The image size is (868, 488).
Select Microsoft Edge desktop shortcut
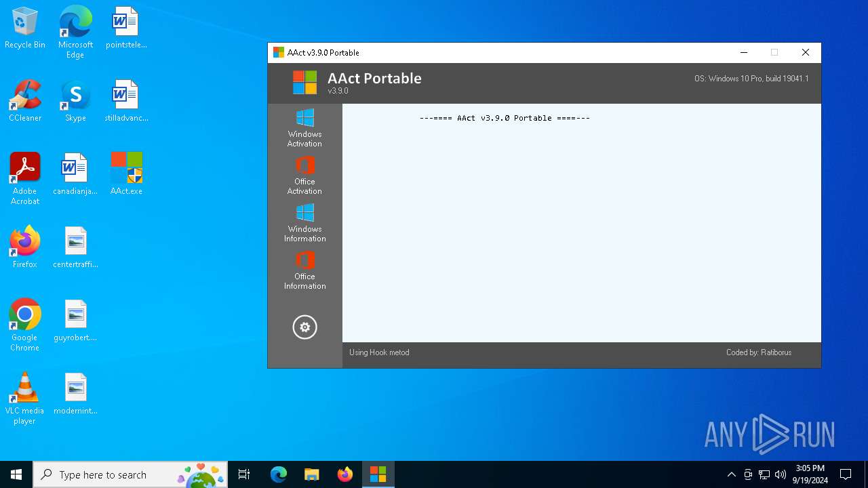75,33
